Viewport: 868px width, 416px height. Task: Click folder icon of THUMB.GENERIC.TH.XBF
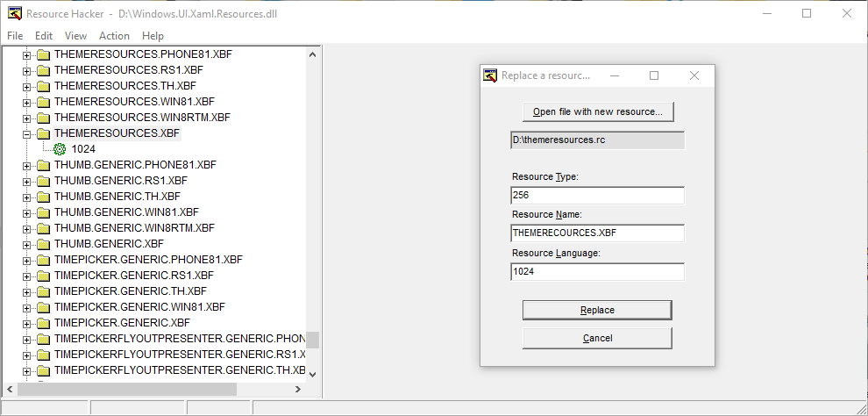[x=43, y=197]
